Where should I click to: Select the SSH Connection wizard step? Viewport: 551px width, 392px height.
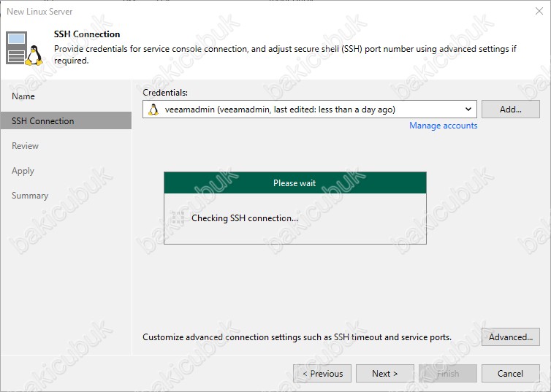click(66, 120)
